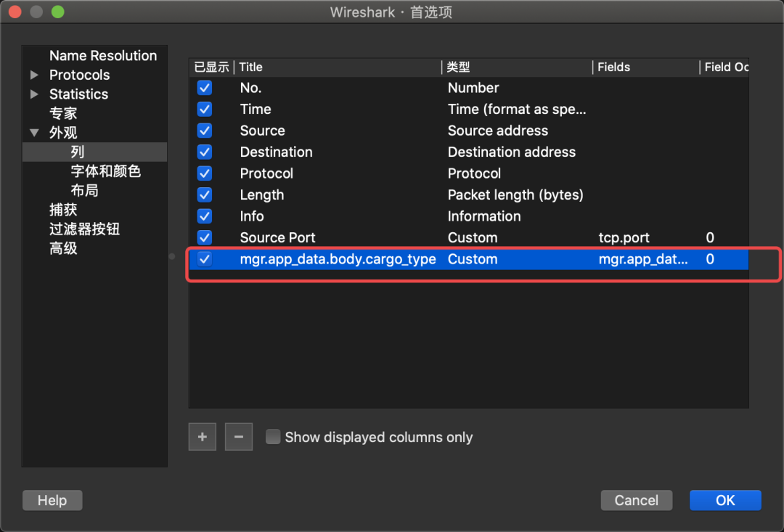Uncheck the Destination column checkbox
The image size is (784, 532).
point(205,152)
